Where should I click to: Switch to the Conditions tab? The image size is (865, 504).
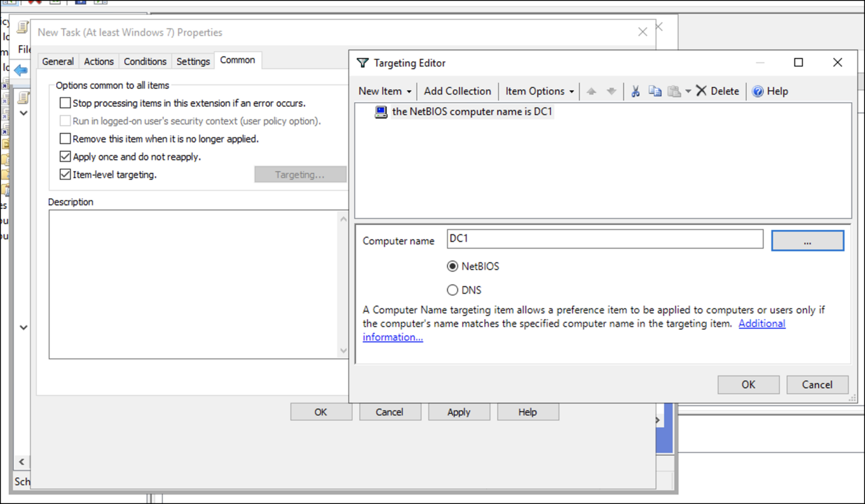pos(145,61)
